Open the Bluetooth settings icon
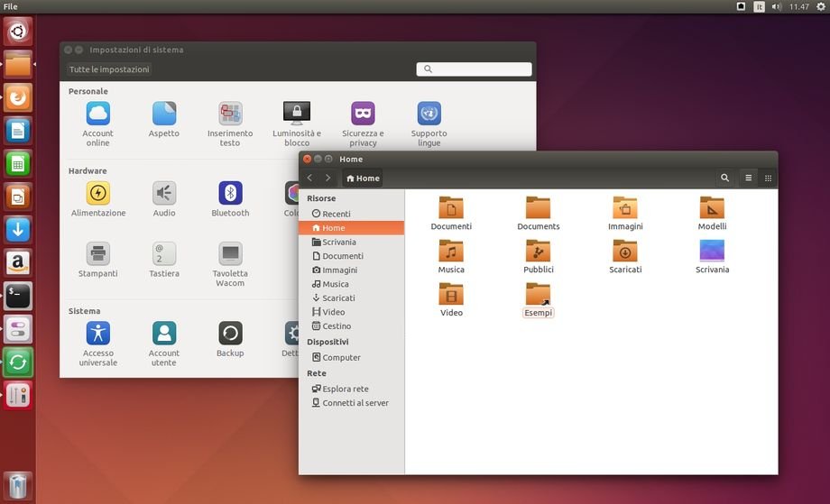Viewport: 830px width, 504px height. pyautogui.click(x=230, y=193)
